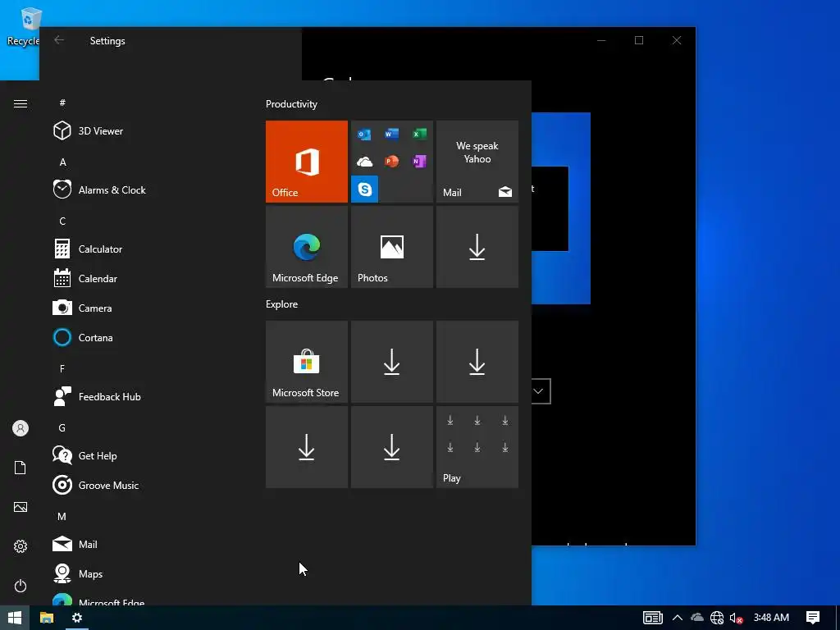The image size is (840, 630).
Task: Click the Productivity group title
Action: (291, 104)
